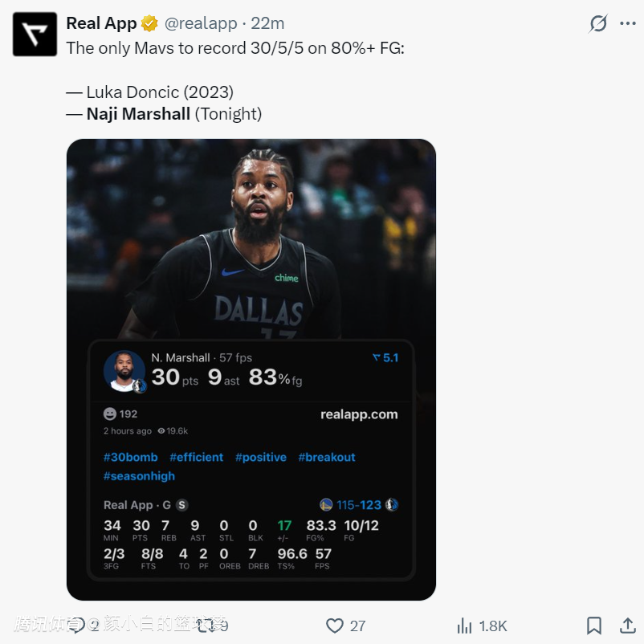Open the Real App display name link

(101, 23)
